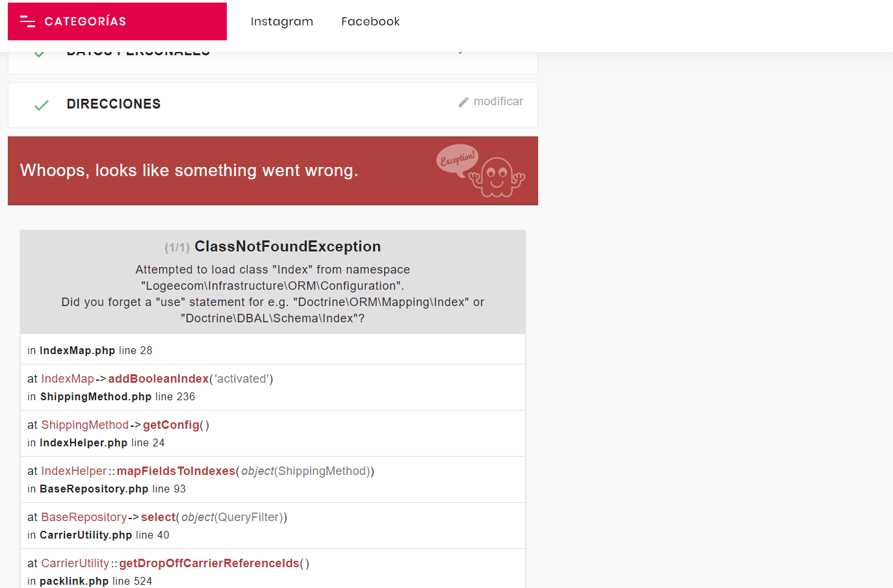Select the DIRECCIONES section heading
Image resolution: width=893 pixels, height=588 pixels.
coord(114,104)
